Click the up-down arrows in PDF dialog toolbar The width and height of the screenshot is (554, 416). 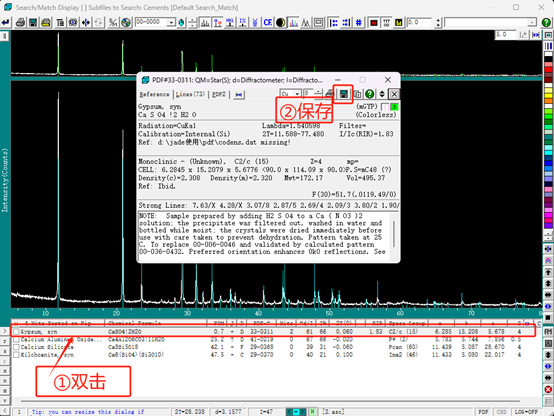click(x=382, y=94)
